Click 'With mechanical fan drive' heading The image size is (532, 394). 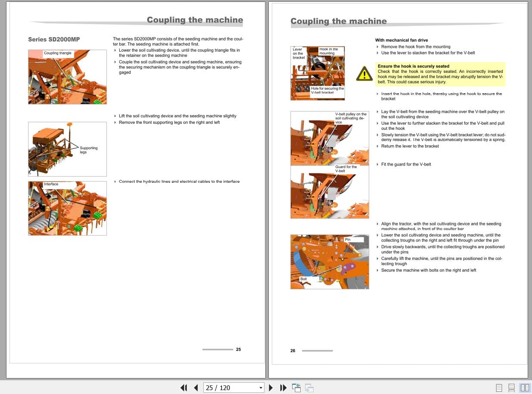pos(401,40)
